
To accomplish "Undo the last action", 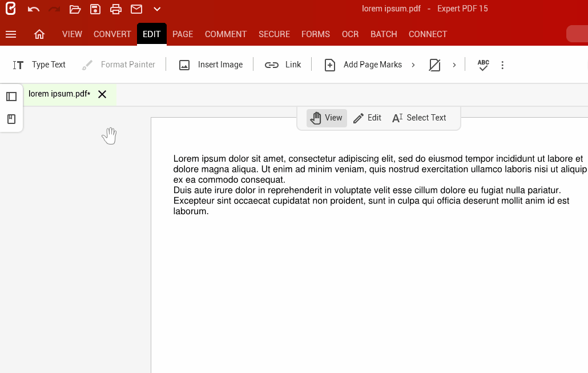I will click(34, 9).
